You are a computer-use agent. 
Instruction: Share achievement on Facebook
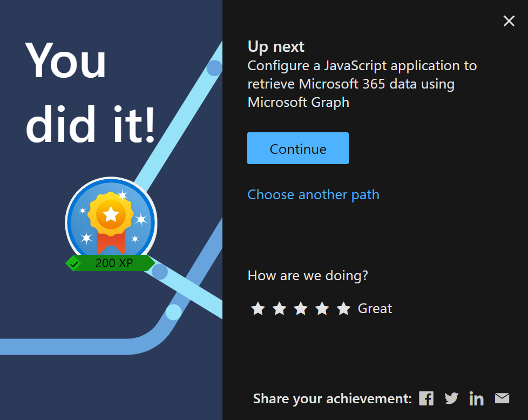coord(426,398)
